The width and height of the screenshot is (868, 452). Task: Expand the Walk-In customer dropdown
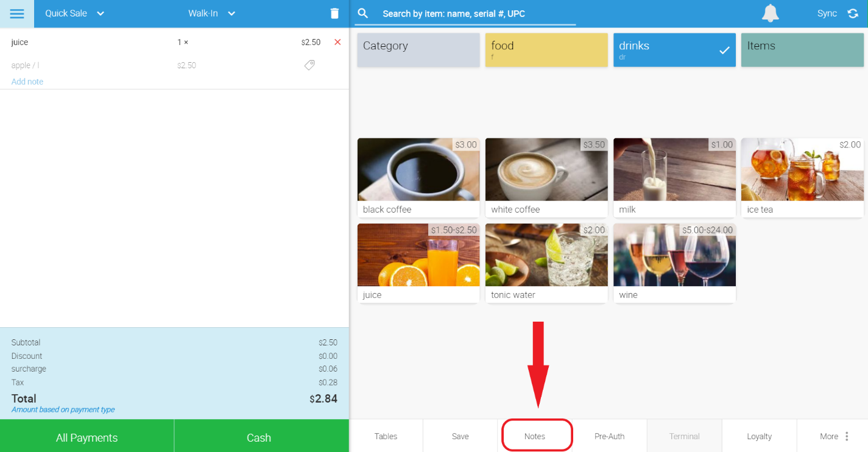pyautogui.click(x=211, y=13)
